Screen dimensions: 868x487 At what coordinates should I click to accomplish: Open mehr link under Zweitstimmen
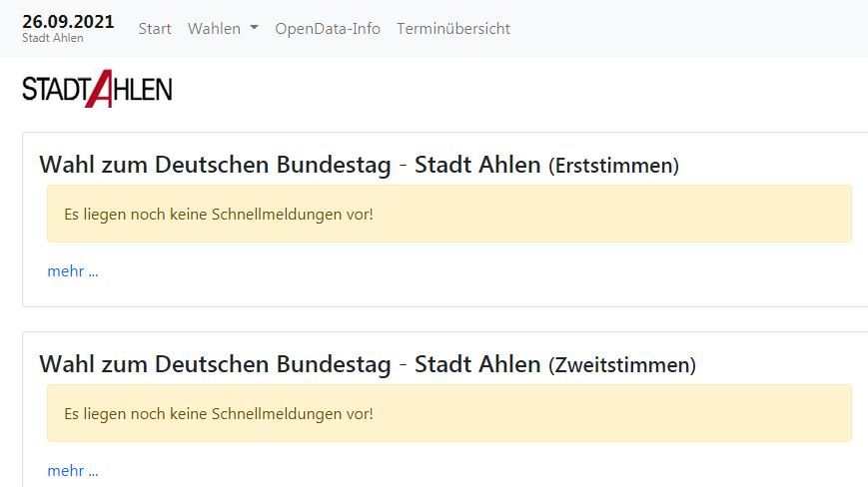click(73, 471)
